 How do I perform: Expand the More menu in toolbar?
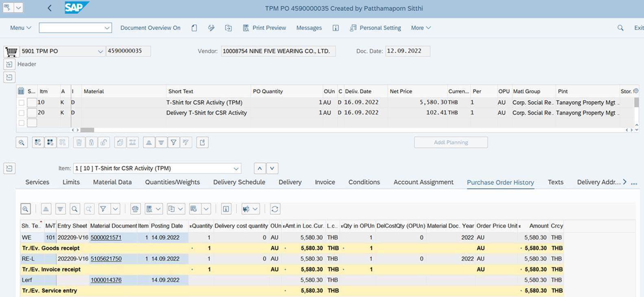pos(421,28)
